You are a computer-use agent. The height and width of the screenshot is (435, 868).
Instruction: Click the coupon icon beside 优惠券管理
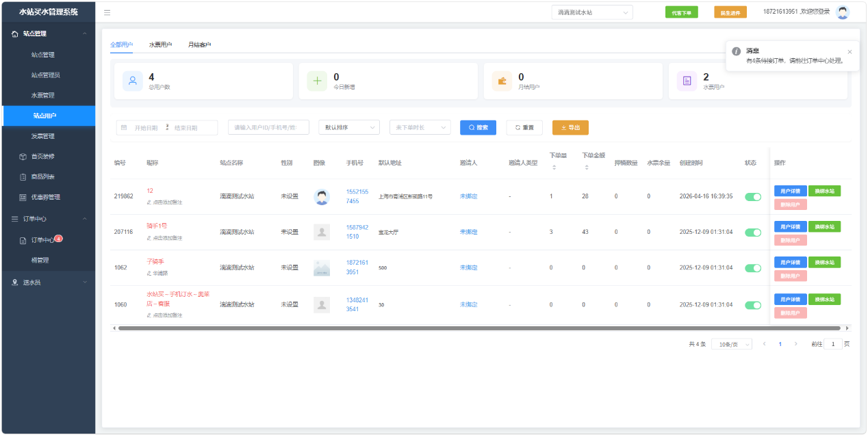[23, 197]
